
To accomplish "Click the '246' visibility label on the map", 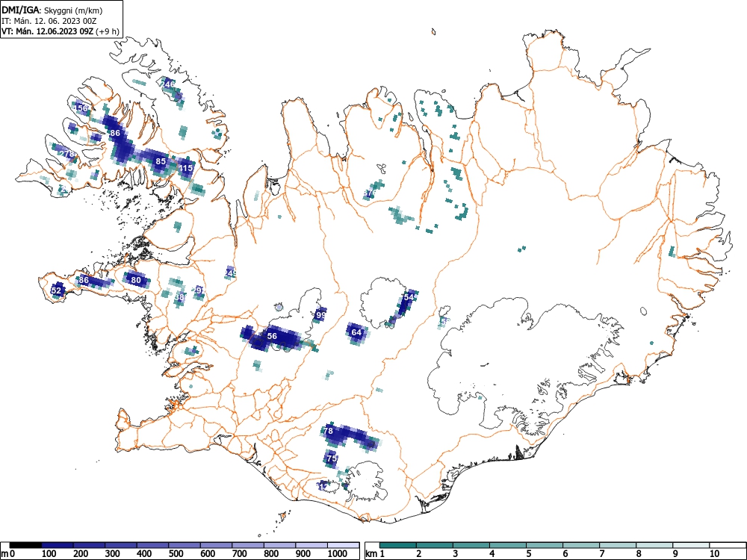I will point(167,84).
